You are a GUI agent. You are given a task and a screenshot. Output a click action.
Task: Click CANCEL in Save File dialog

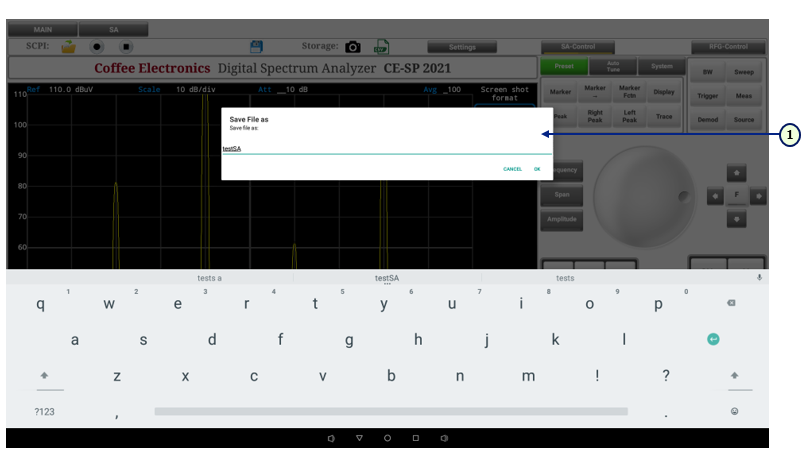[x=512, y=169]
